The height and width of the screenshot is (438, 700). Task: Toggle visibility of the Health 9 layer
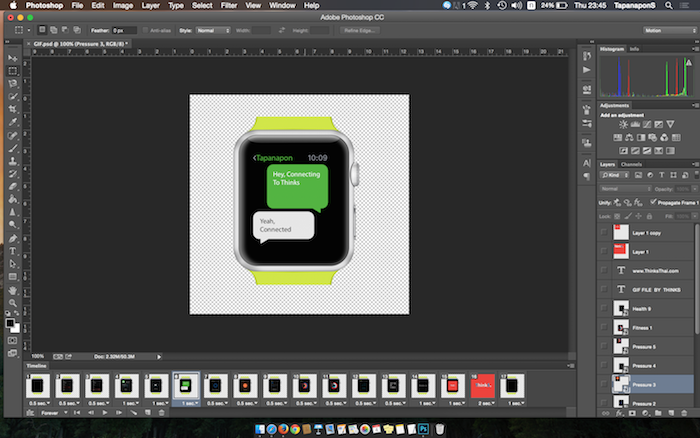pos(604,308)
